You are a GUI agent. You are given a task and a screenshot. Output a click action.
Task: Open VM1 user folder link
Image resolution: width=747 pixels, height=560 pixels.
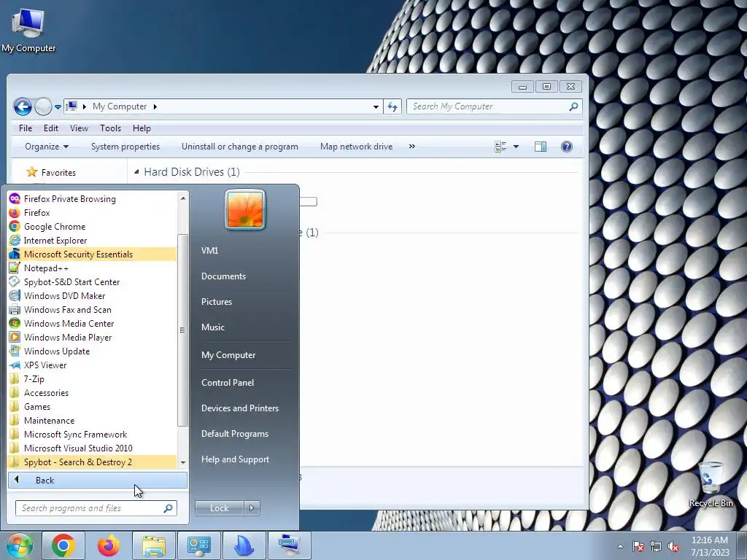coord(209,251)
